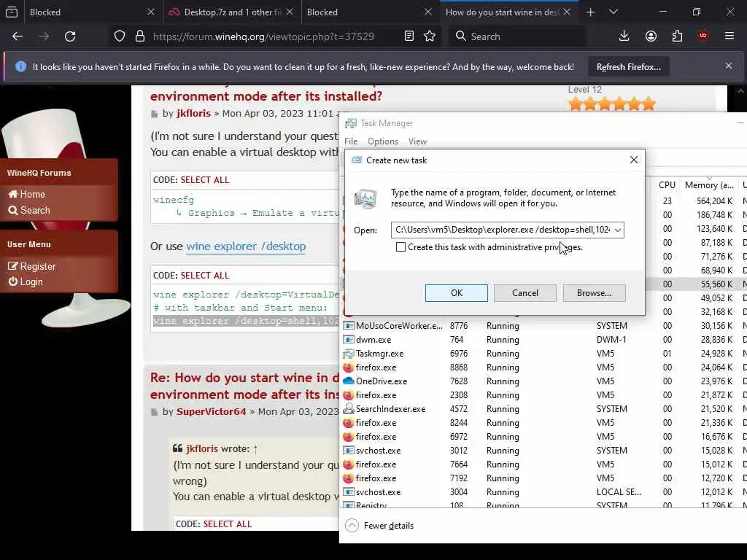The image size is (747, 560).
Task: Click the Refresh Firefox... button
Action: pyautogui.click(x=628, y=67)
